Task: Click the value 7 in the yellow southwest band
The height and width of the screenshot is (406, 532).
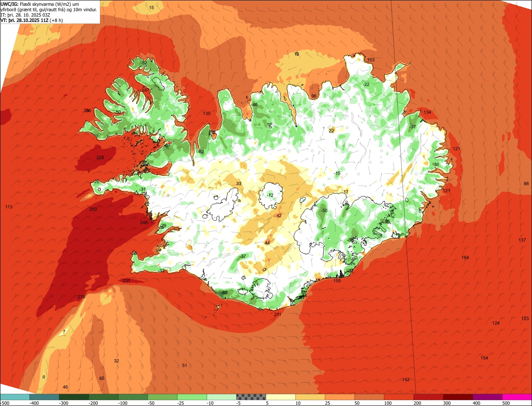Action: click(64, 332)
